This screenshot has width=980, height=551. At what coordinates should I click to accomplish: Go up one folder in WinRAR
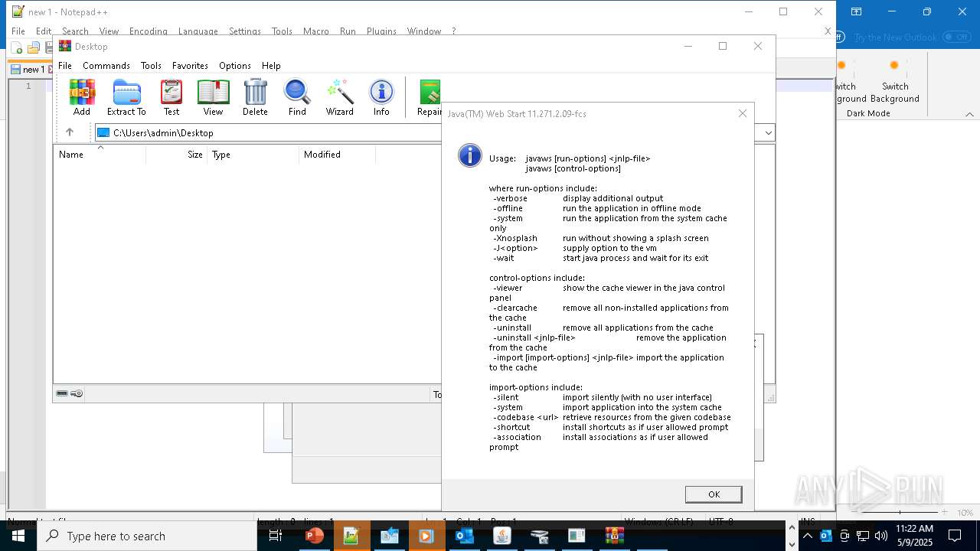pyautogui.click(x=70, y=132)
